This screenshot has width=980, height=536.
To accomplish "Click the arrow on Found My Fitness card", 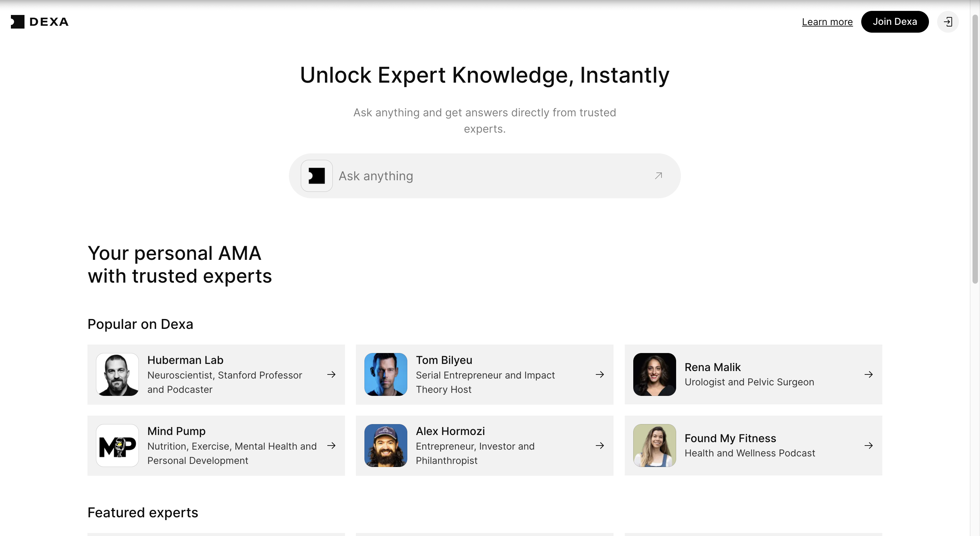I will click(x=868, y=446).
